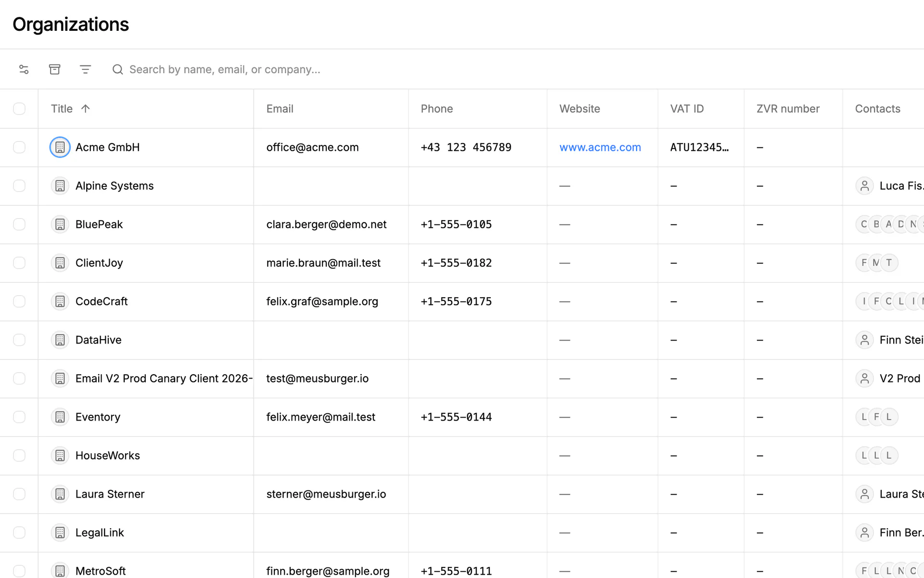Click the ATU12345… VAT ID cell
Viewport: 924px width, 578px height.
(699, 147)
